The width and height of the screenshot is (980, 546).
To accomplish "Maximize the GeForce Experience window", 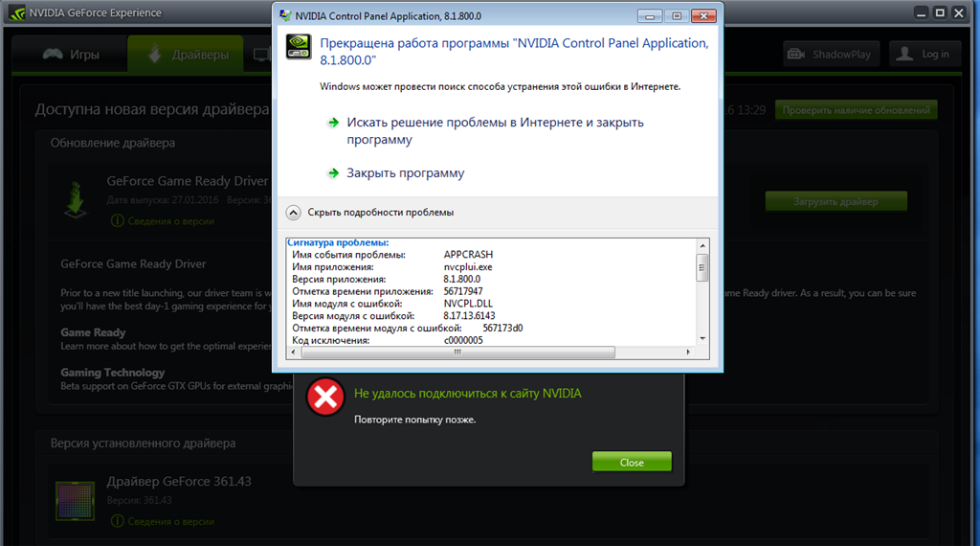I will point(940,12).
